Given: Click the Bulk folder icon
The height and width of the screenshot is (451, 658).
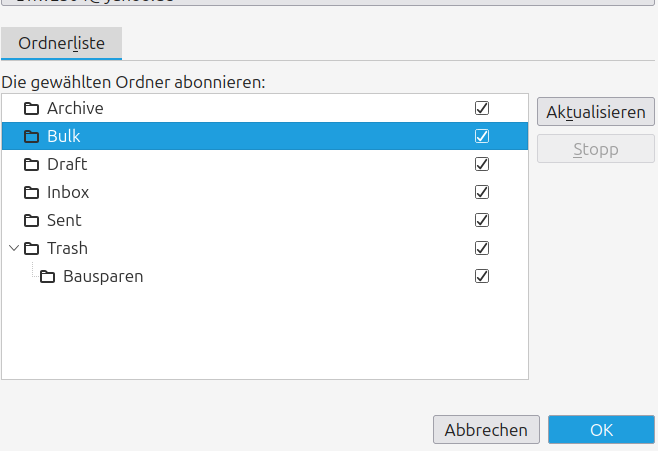Looking at the screenshot, I should coord(31,136).
